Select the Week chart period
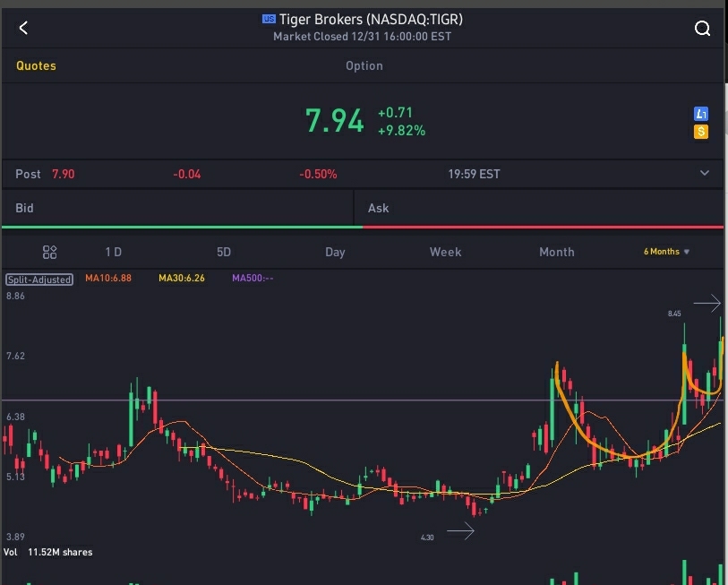This screenshot has height=585, width=728. 446,252
